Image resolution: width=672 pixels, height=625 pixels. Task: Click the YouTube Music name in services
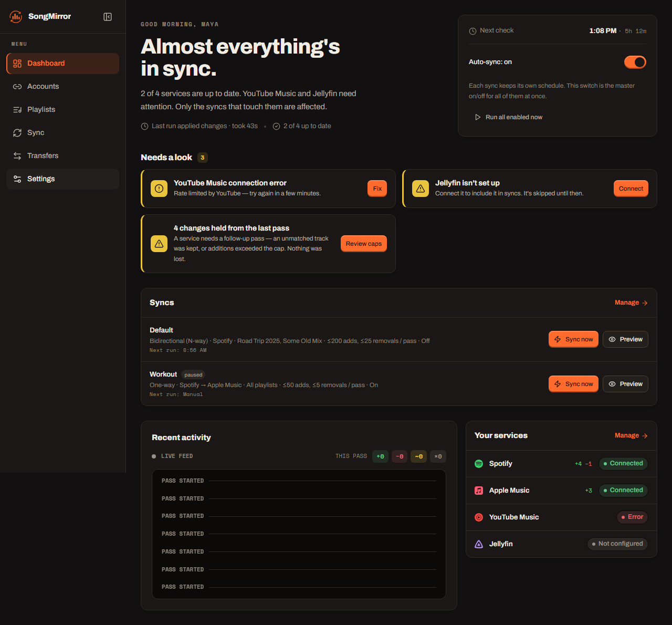pyautogui.click(x=514, y=517)
